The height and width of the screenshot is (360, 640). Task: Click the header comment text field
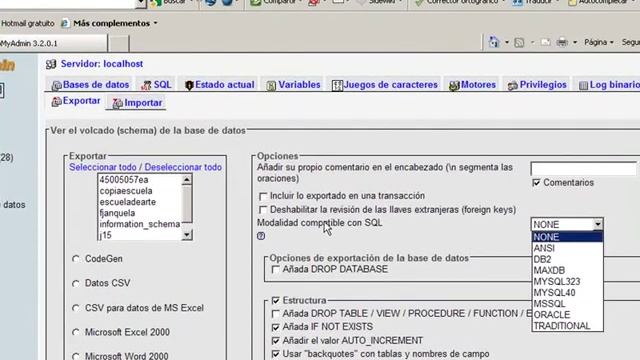pos(584,168)
